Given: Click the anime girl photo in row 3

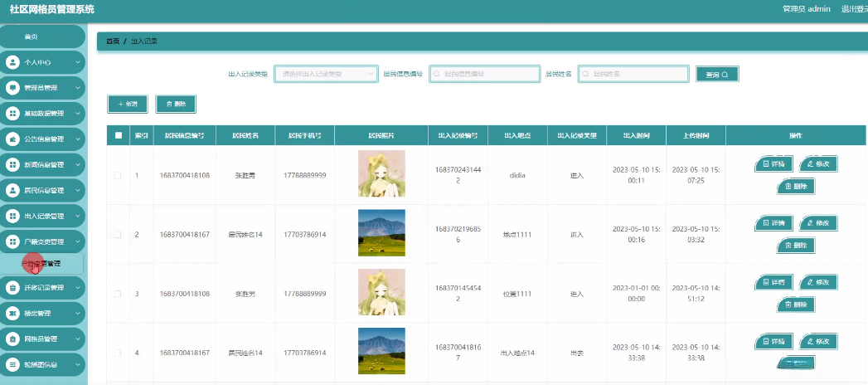Looking at the screenshot, I should (381, 293).
